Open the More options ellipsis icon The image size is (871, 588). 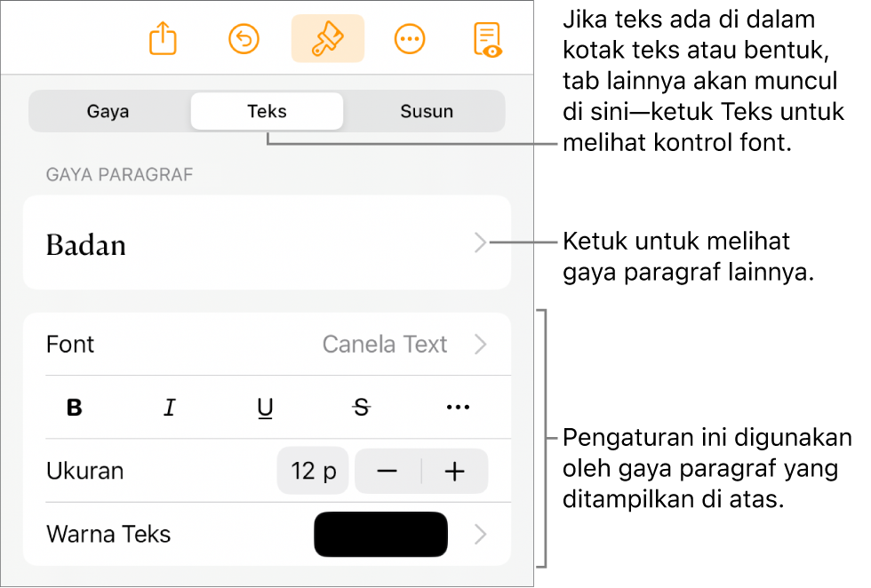[410, 37]
